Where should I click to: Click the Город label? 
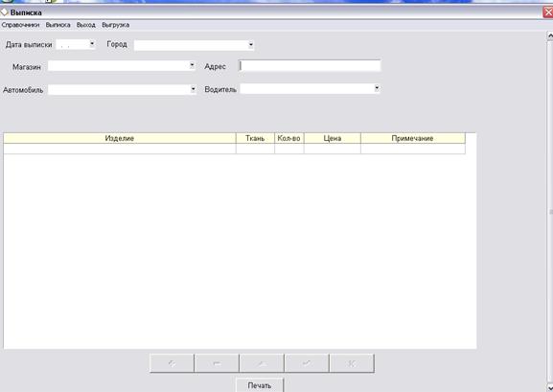(x=117, y=44)
